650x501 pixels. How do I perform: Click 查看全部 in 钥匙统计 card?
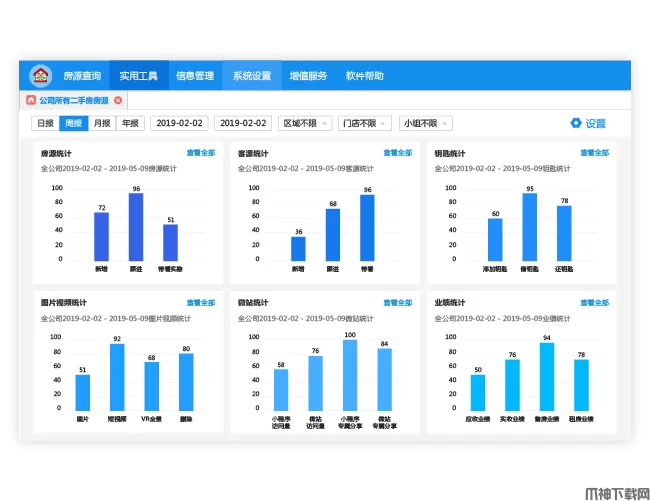point(594,152)
